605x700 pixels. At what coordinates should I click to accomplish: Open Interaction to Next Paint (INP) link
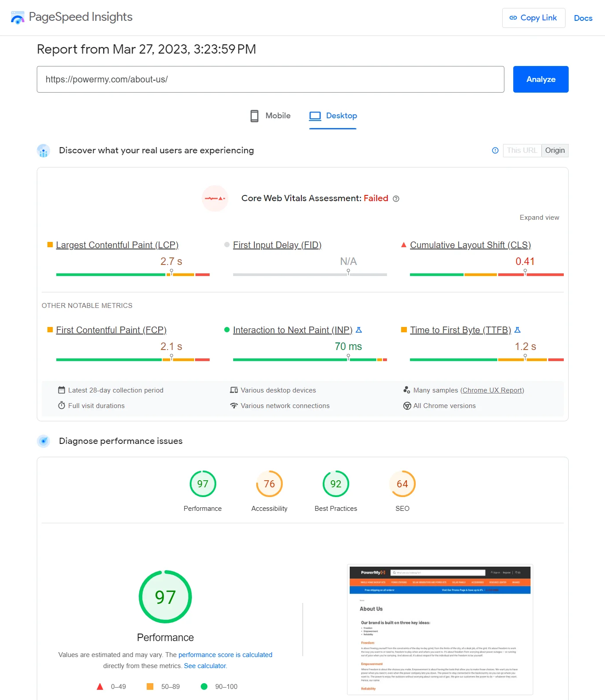(293, 330)
